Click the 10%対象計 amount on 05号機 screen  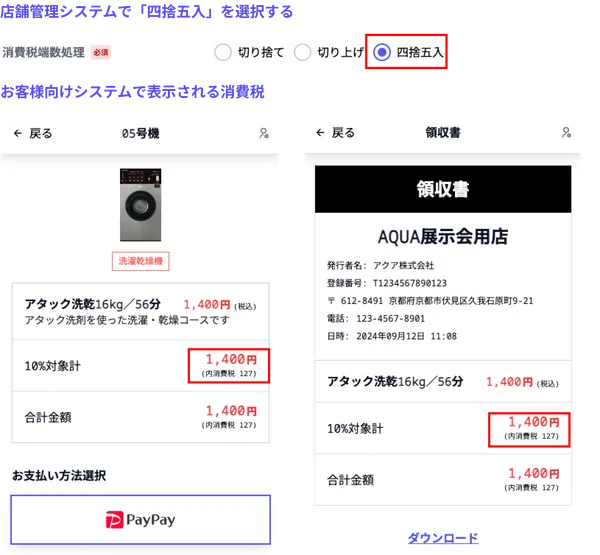(x=230, y=365)
